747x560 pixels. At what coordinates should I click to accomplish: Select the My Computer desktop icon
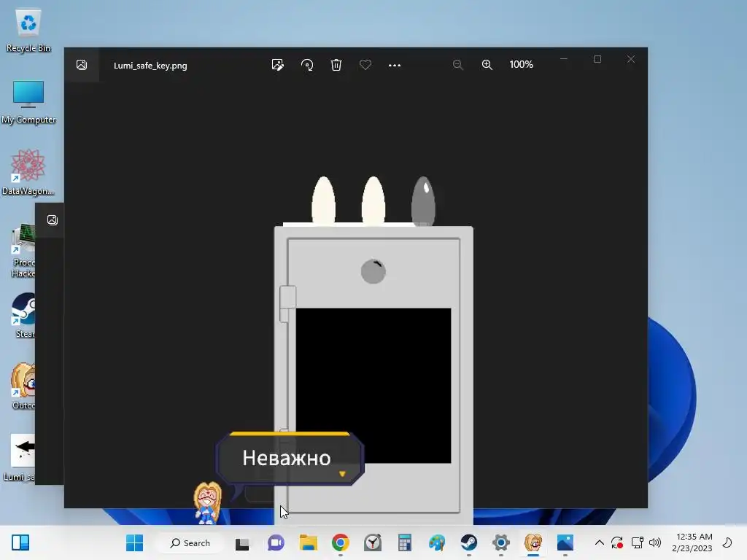pos(28,102)
